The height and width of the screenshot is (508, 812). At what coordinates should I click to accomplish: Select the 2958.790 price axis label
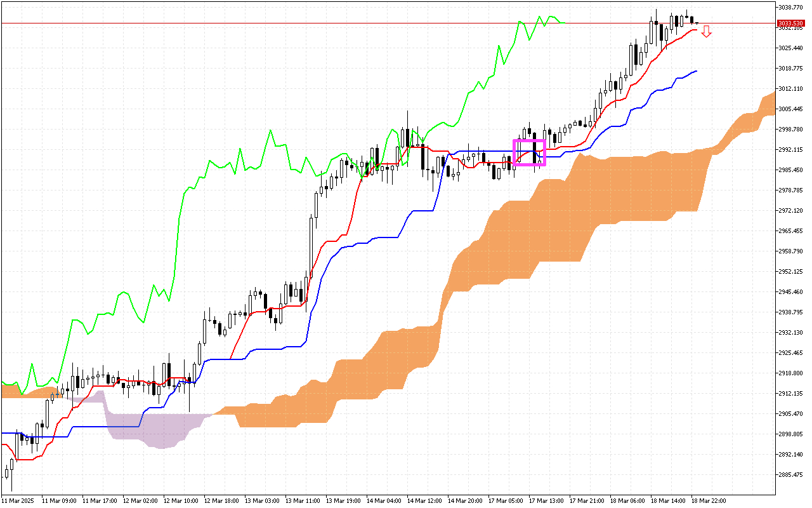[x=790, y=251]
